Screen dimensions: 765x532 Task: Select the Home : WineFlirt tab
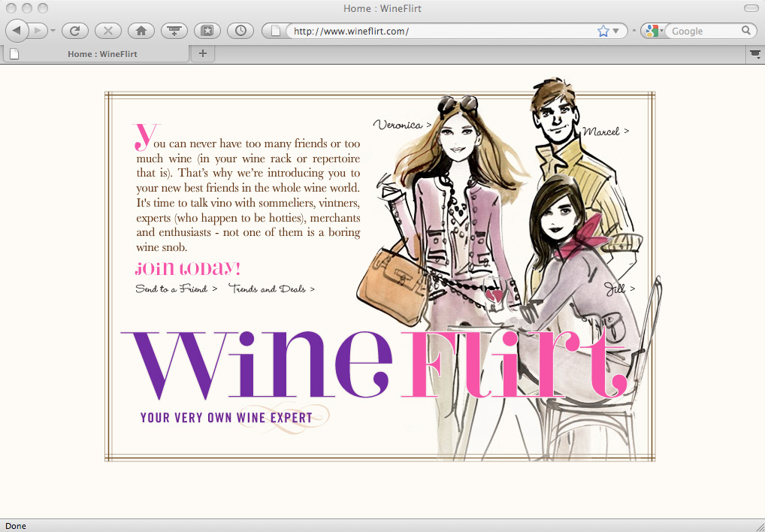95,53
